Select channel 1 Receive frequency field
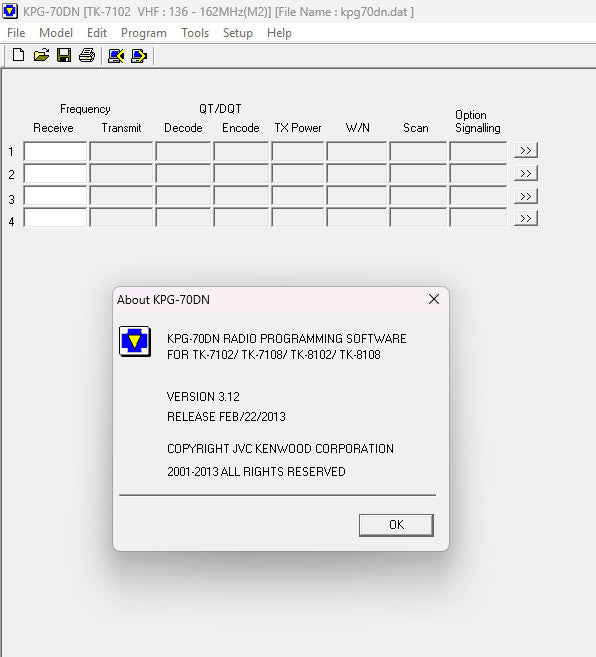 pos(55,151)
